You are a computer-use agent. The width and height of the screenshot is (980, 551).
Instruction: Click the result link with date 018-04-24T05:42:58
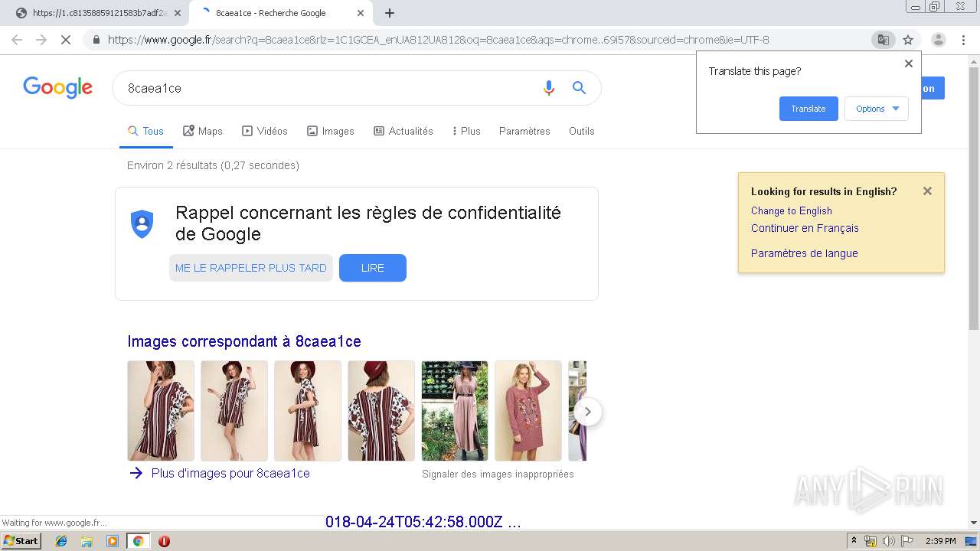pyautogui.click(x=423, y=522)
